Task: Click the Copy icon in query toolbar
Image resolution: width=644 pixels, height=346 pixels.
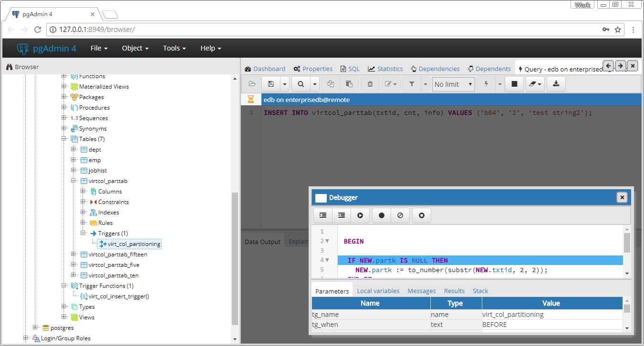Action: pos(331,84)
